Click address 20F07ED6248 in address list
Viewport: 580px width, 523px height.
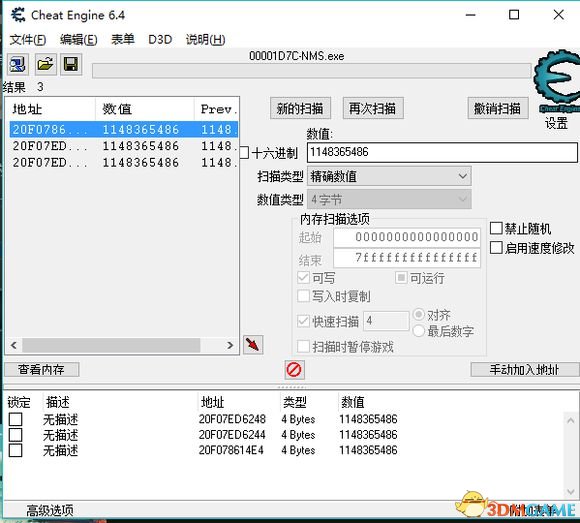(232, 419)
